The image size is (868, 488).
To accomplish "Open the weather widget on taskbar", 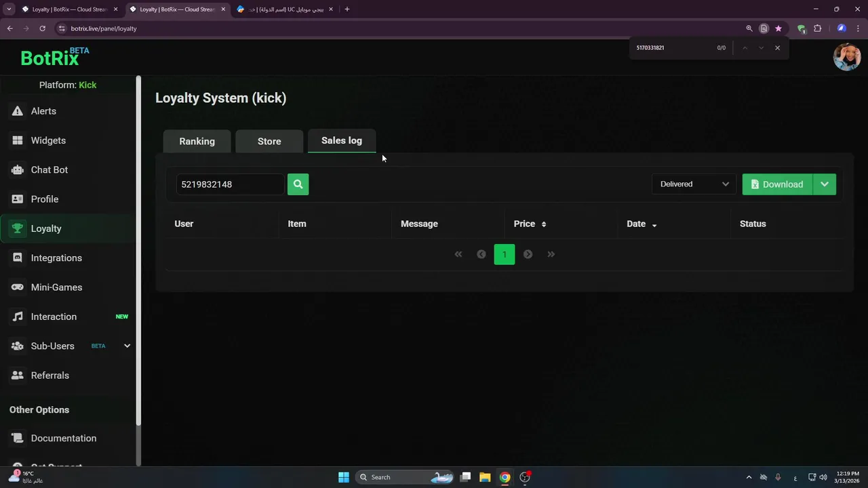I will [x=25, y=477].
